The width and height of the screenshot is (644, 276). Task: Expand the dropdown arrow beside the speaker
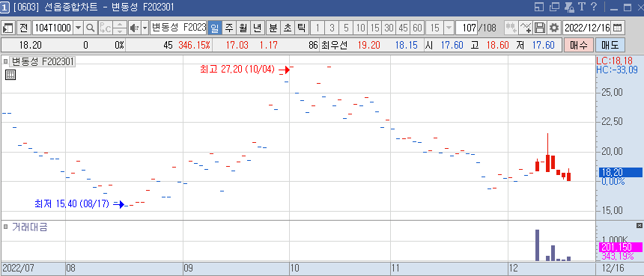[x=145, y=28]
